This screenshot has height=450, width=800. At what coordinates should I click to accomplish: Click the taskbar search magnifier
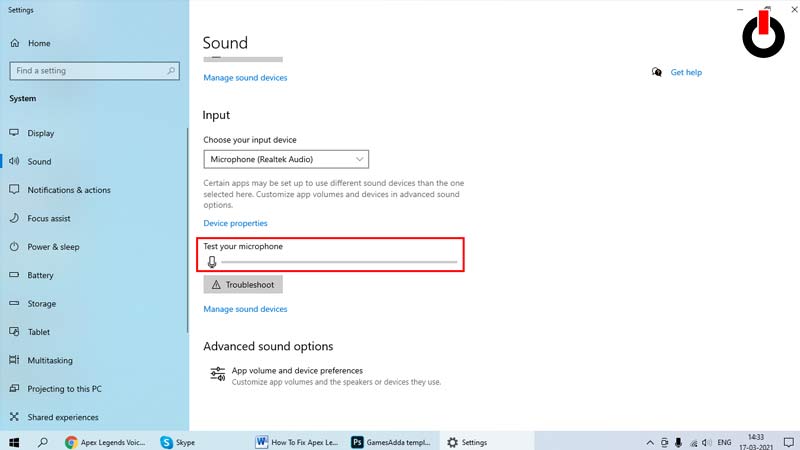point(43,442)
